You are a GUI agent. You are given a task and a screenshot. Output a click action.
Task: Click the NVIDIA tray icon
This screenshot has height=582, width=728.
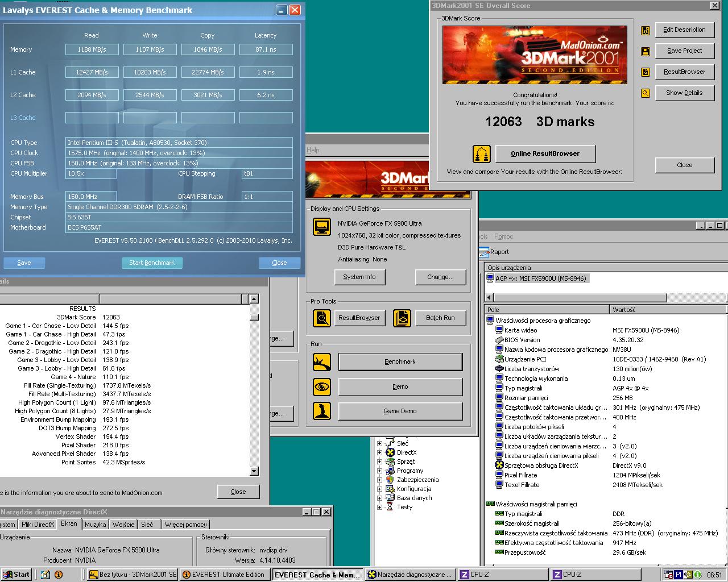point(688,575)
